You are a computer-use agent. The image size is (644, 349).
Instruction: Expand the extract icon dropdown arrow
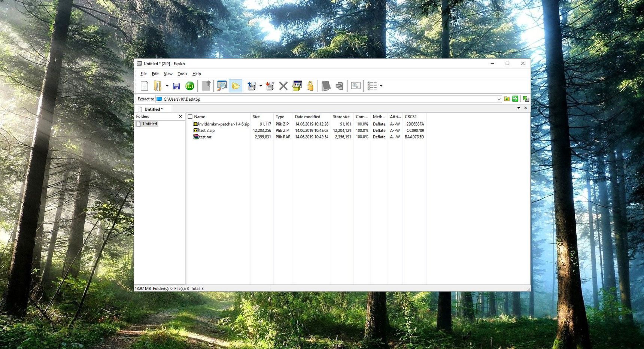[x=261, y=86]
